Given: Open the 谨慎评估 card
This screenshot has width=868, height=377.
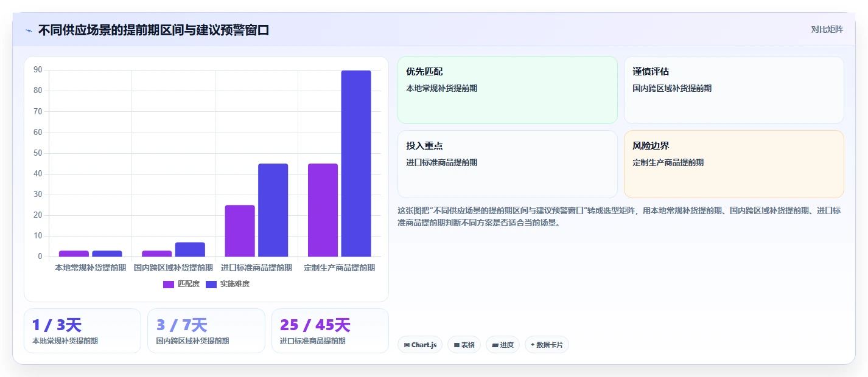Looking at the screenshot, I should click(734, 90).
